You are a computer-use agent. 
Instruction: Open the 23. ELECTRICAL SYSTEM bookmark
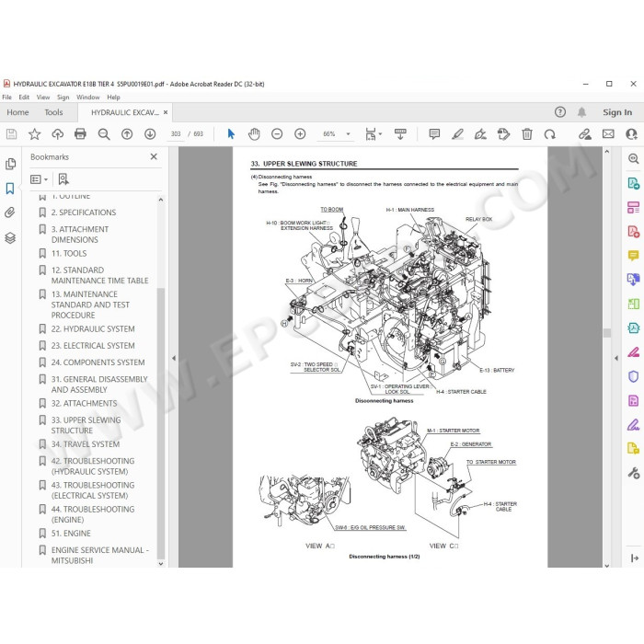pos(93,346)
